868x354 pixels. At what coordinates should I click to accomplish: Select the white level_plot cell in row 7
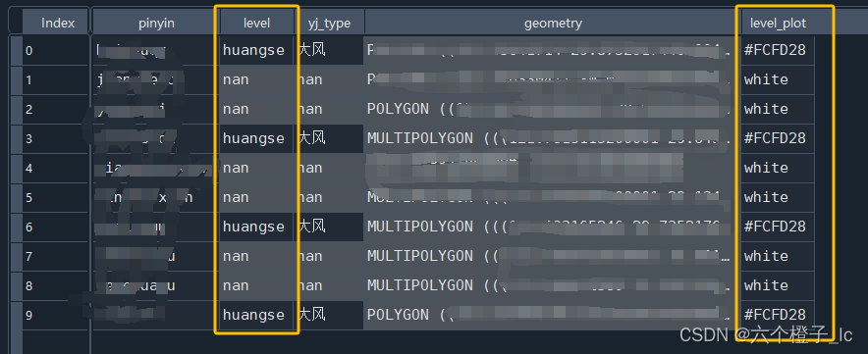(x=778, y=256)
